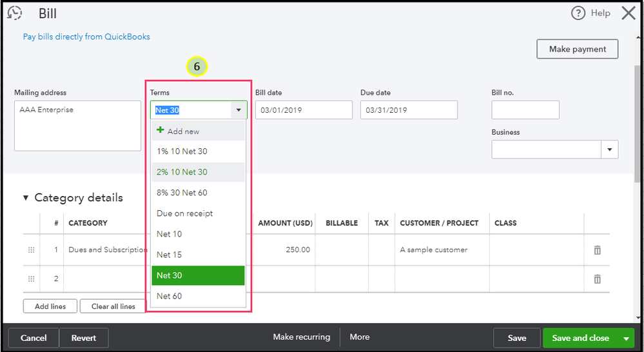
Task: Click the vertical scrollbar thumb
Action: coord(637,123)
